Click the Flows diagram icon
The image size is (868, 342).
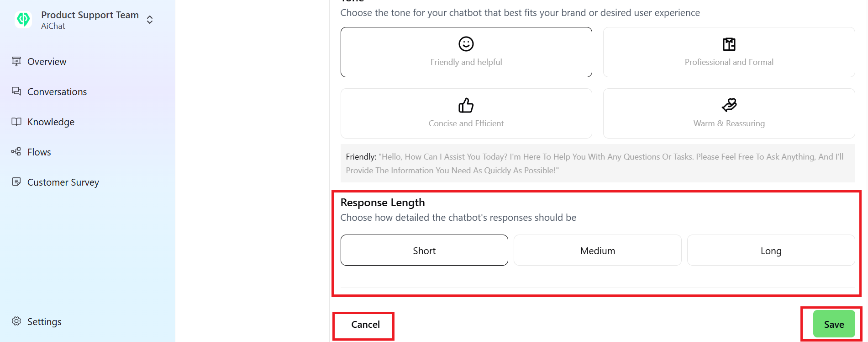16,152
